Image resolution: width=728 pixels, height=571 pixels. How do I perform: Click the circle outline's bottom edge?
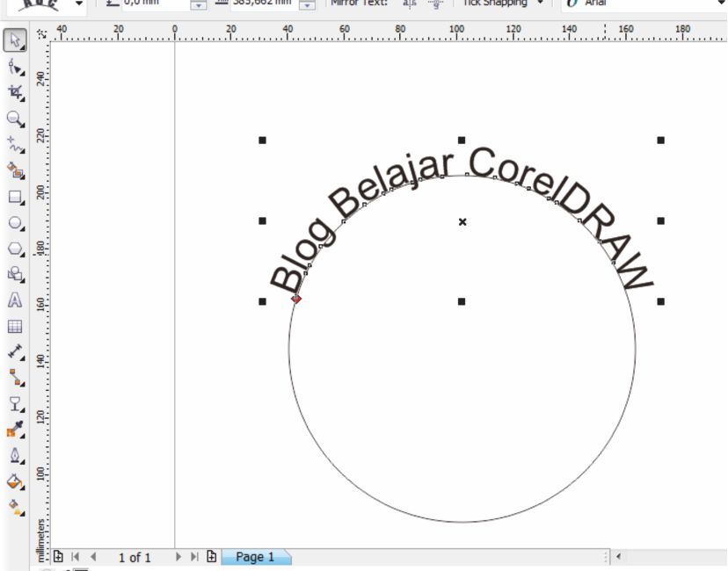(462, 522)
